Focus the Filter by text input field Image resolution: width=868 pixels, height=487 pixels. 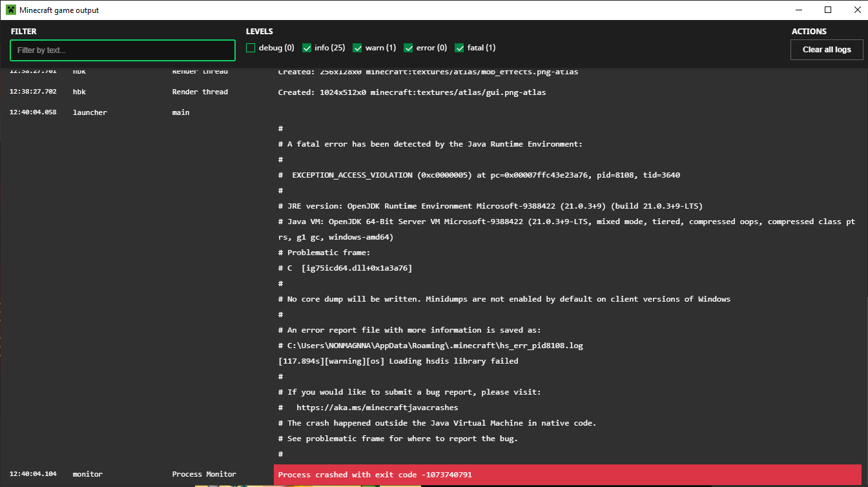123,50
